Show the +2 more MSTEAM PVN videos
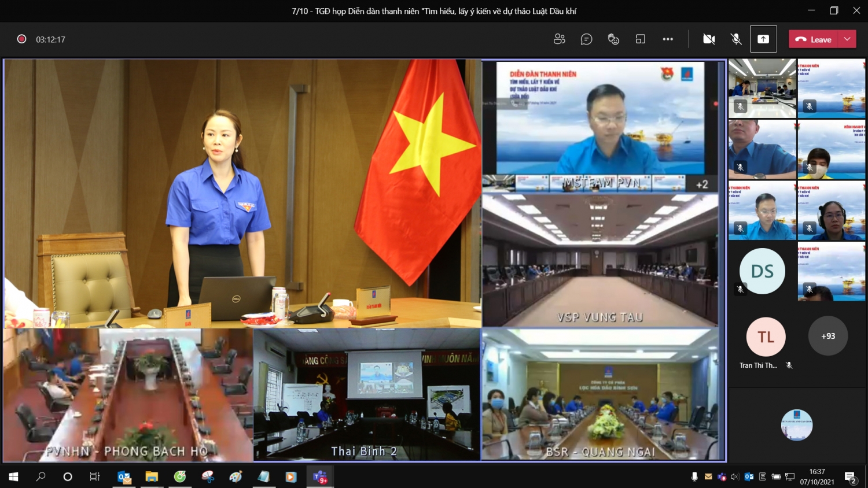The height and width of the screenshot is (488, 868). [x=701, y=184]
